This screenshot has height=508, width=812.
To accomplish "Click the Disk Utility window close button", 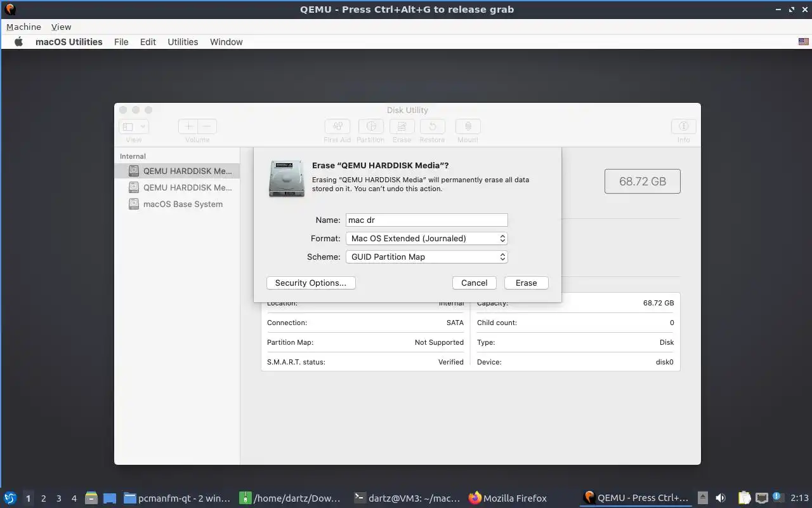I will 123,110.
